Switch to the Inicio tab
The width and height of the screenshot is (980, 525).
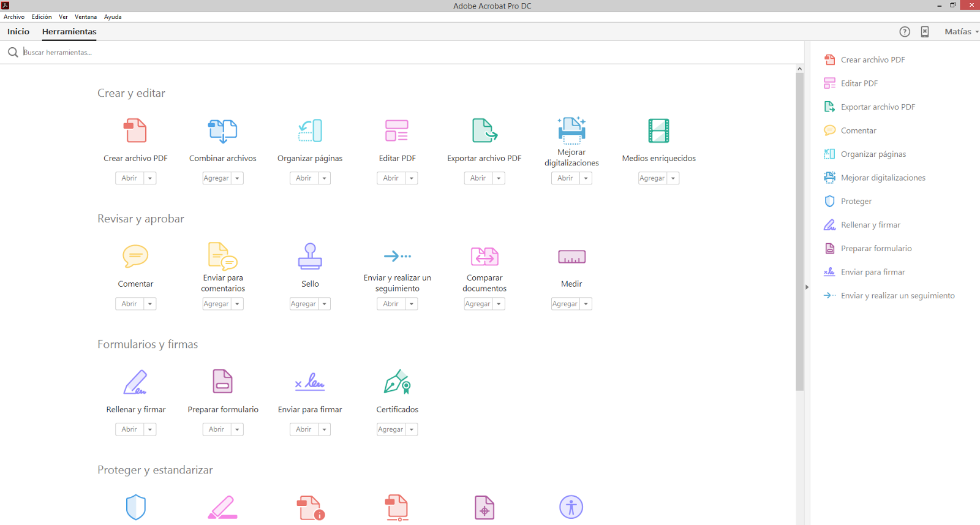[x=18, y=32]
